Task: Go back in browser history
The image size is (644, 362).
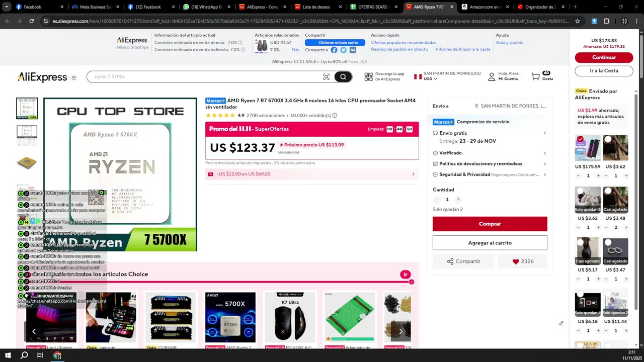Action: click(x=7, y=21)
